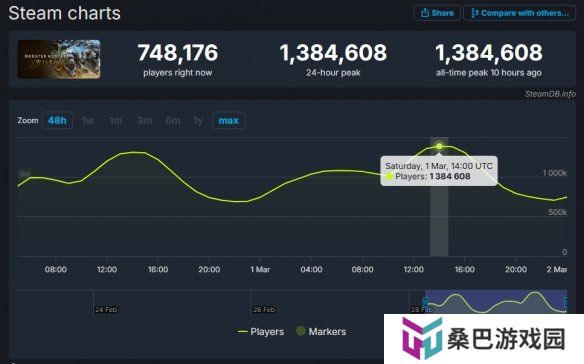Click the highlighted peak data point
Screen dimensions: 584x364
[x=439, y=146]
